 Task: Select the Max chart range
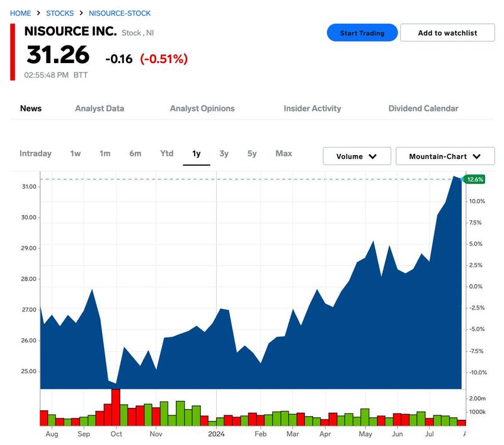[284, 153]
